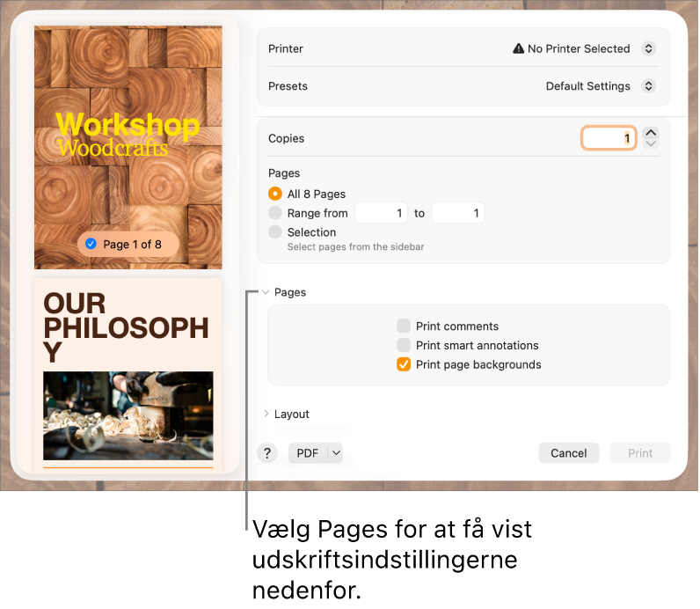Click the PDF button
Image resolution: width=700 pixels, height=609 pixels.
click(x=308, y=453)
